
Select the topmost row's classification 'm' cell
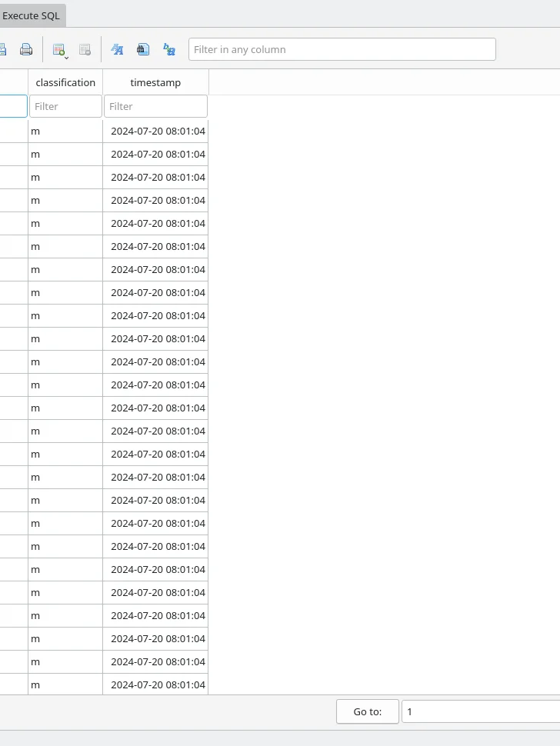coord(65,132)
